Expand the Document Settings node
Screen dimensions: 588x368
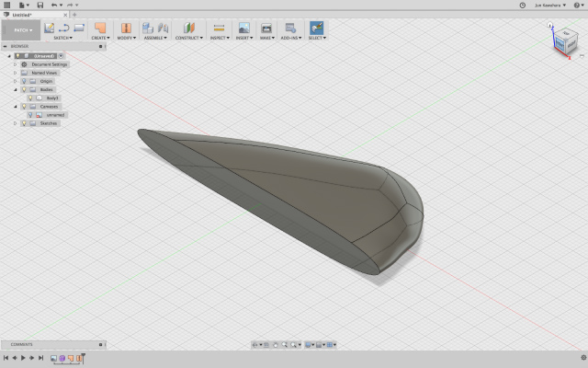click(16, 64)
